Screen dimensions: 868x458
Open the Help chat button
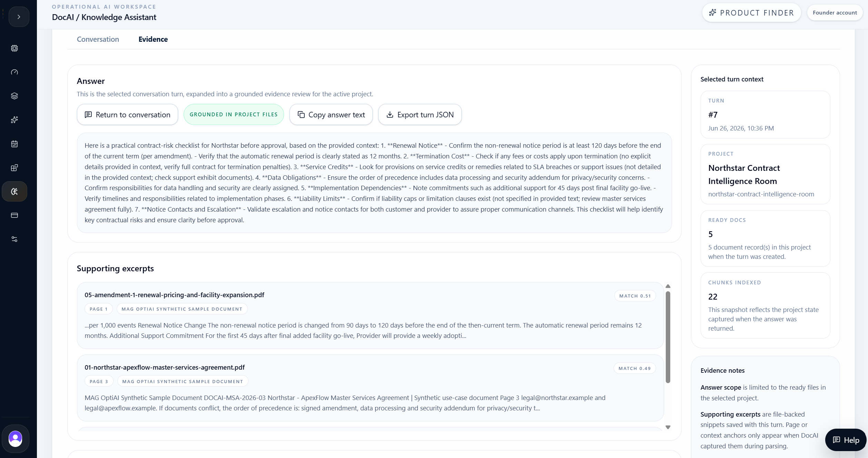[846, 440]
